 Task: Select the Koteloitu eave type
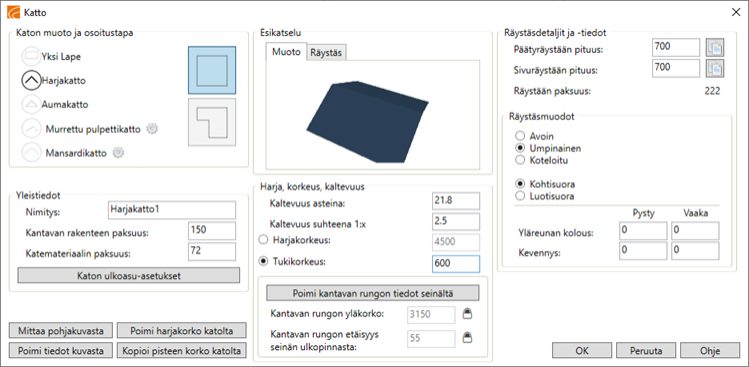521,159
